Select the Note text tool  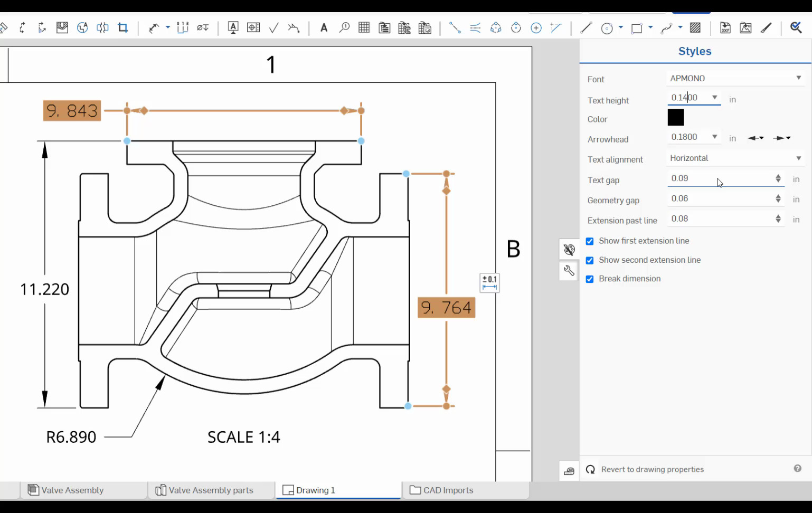(324, 28)
